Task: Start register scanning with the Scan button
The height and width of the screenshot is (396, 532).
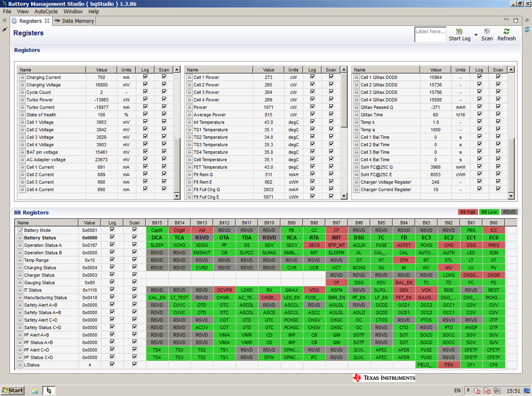Action: pos(487,35)
